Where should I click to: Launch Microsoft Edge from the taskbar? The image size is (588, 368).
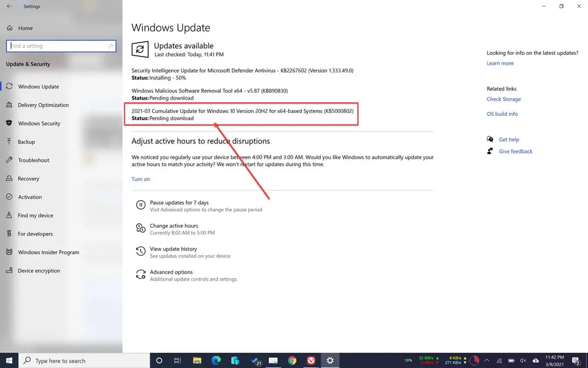[216, 361]
